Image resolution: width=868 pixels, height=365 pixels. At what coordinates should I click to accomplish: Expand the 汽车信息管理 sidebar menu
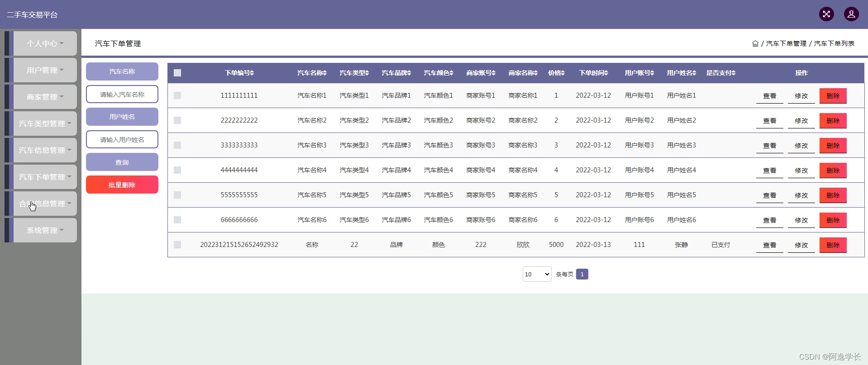pos(45,150)
